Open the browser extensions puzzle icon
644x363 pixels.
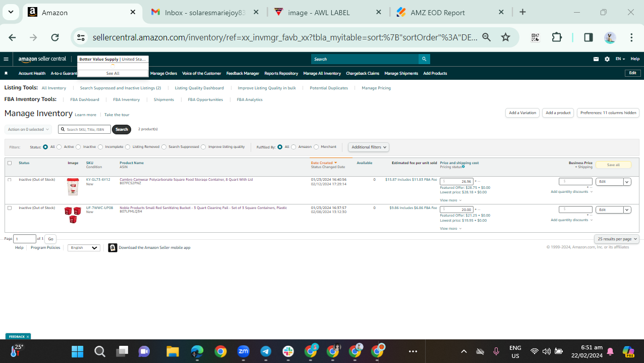point(557,37)
